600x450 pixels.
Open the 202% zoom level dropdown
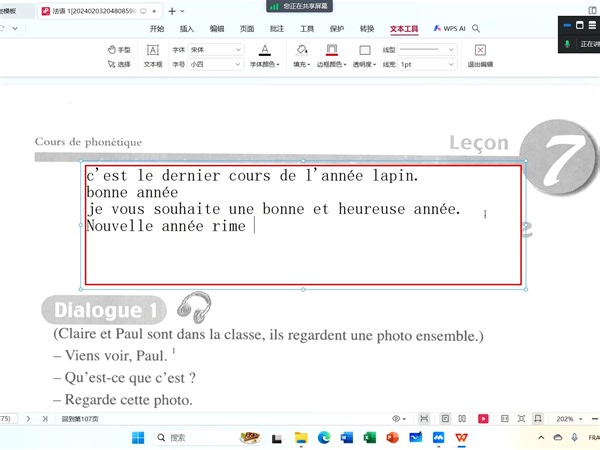569,419
